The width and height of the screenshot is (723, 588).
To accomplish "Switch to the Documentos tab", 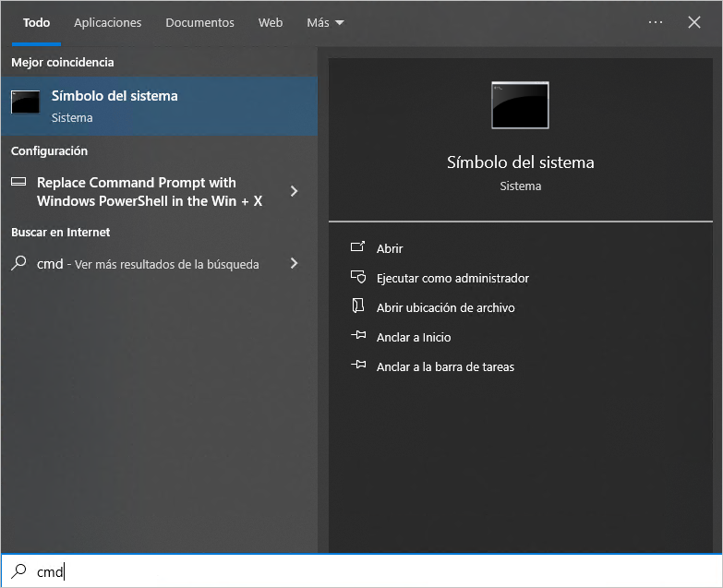I will tap(199, 22).
